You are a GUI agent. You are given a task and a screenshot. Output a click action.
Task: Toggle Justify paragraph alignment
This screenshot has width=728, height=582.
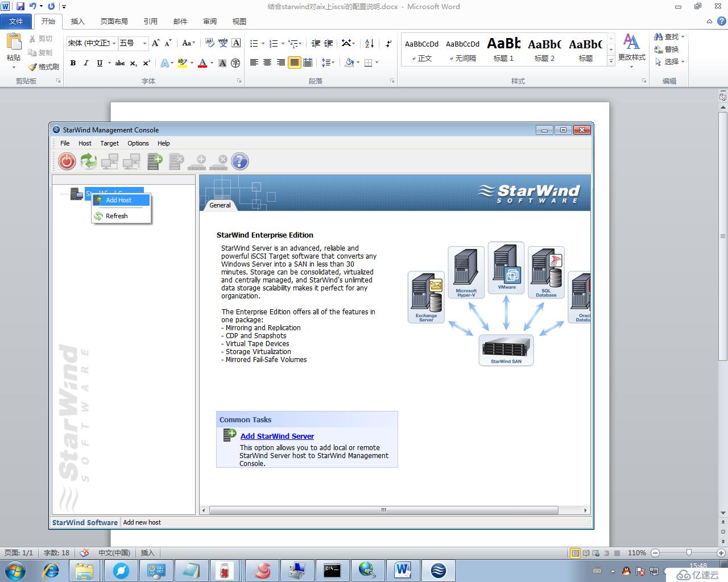294,63
